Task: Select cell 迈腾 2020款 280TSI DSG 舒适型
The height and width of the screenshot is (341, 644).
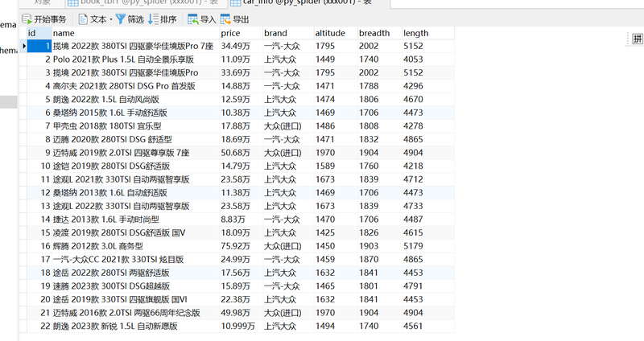Action: (x=135, y=139)
